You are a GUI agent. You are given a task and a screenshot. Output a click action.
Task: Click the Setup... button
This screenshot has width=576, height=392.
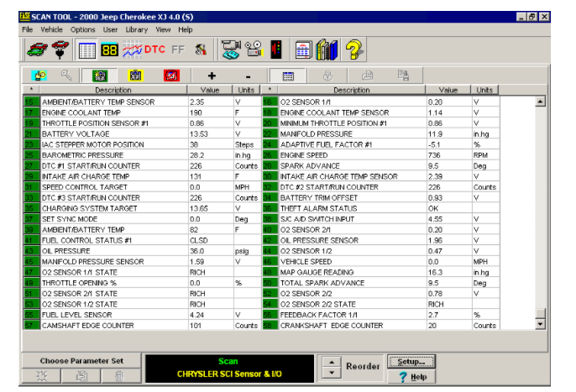coord(411,362)
